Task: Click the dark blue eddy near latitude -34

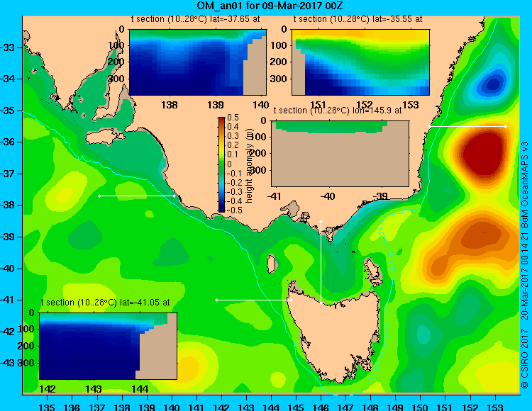Action: pos(492,84)
